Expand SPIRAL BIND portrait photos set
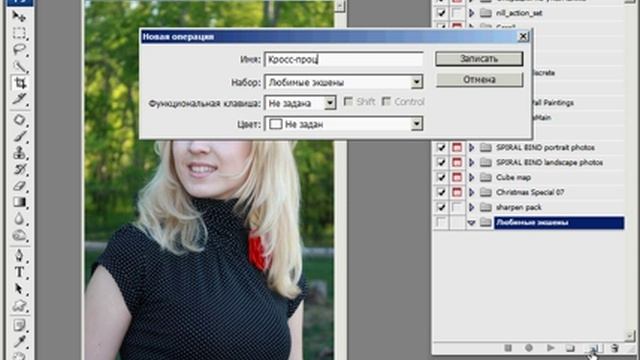The height and width of the screenshot is (360, 640). pos(472,147)
